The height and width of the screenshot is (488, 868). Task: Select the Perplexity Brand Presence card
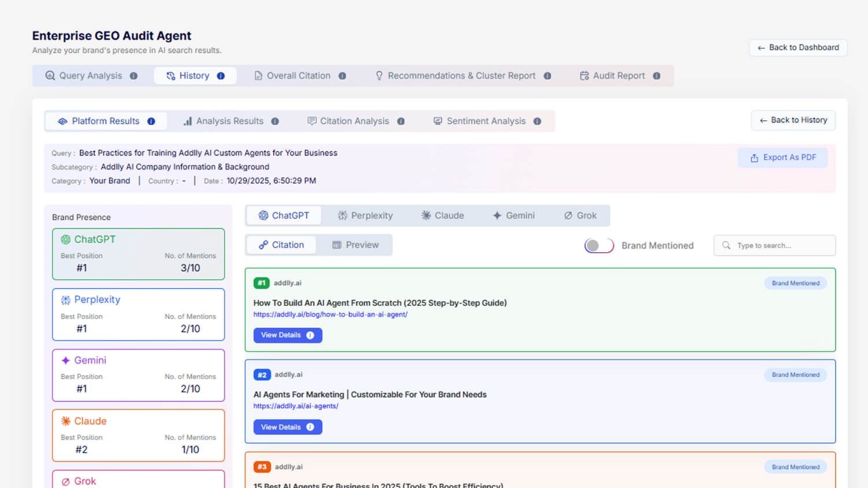click(x=138, y=315)
